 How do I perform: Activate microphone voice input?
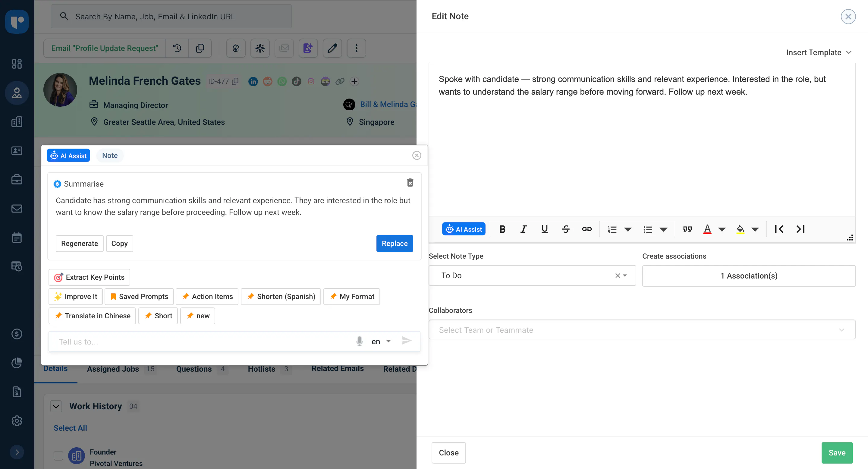[360, 342]
